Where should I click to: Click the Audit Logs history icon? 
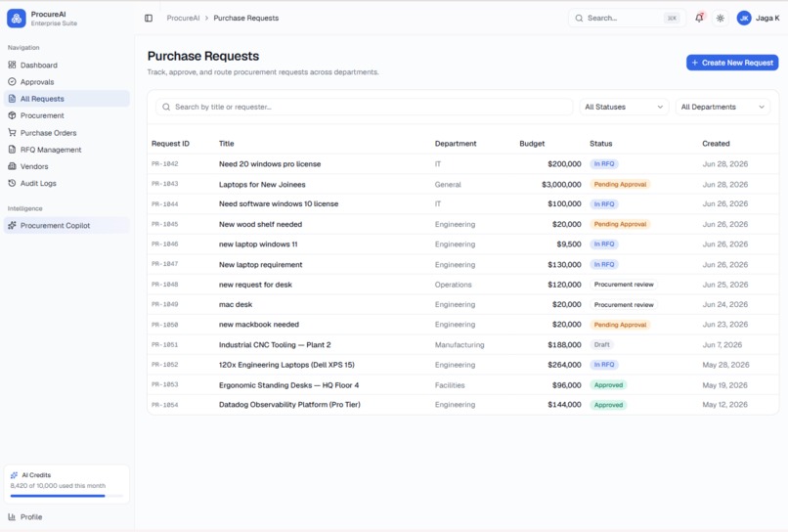[12, 183]
